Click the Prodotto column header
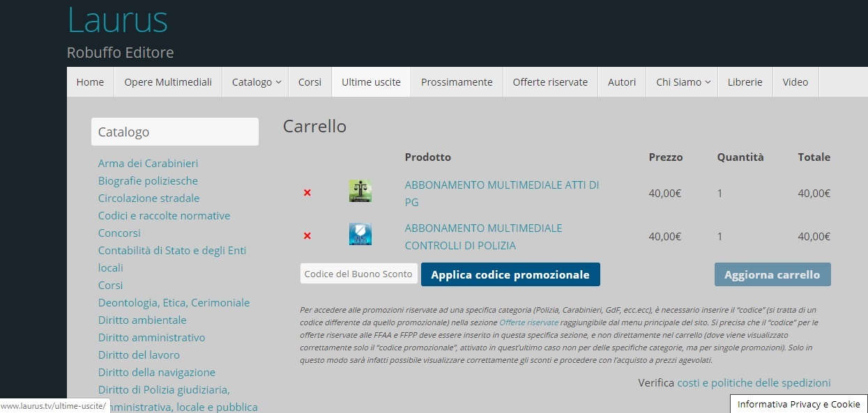 coord(428,157)
